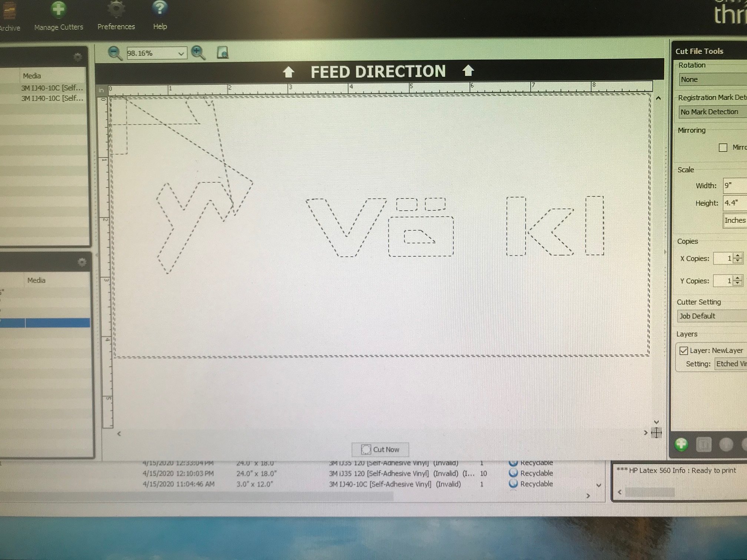Open the upper left panel gear settings
Screen dimensions: 747x560
(x=77, y=57)
